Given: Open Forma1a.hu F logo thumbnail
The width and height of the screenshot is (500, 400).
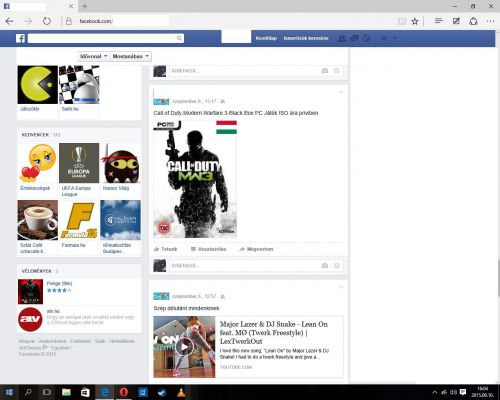Looking at the screenshot, I should click(x=79, y=220).
